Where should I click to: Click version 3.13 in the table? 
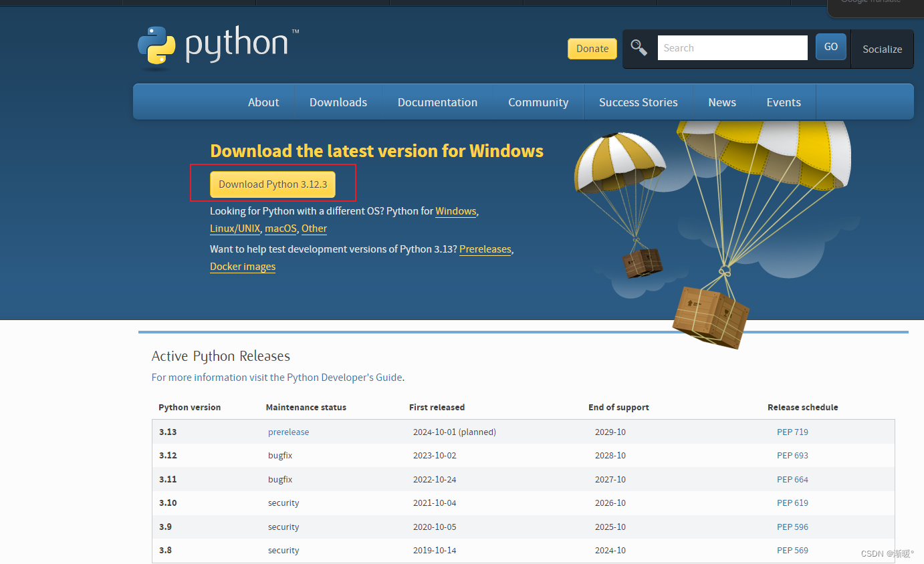point(168,432)
